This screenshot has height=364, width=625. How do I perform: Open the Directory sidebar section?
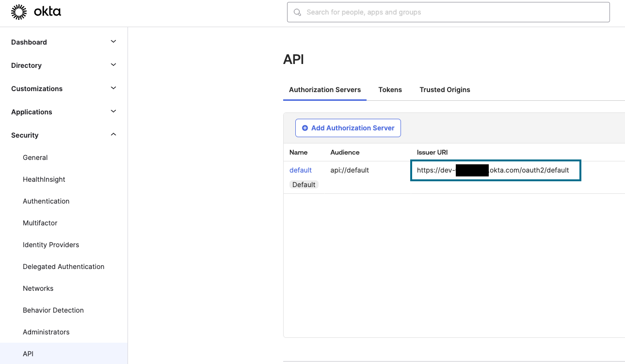pos(64,65)
